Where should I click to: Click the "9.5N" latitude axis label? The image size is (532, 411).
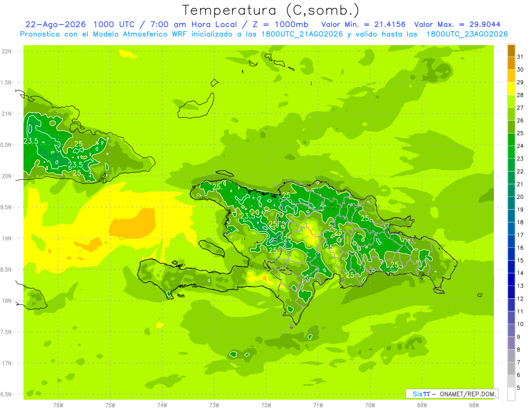coord(7,207)
